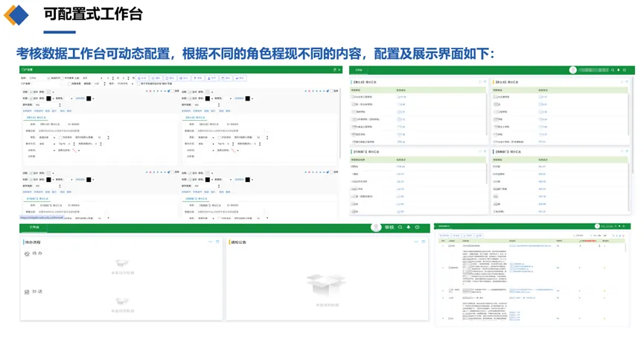Select the 得分汇总 tab in the first config panel

(36, 117)
